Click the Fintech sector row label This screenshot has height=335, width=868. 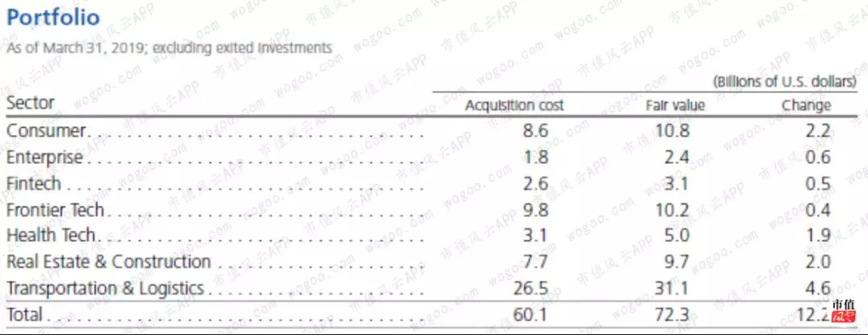point(34,184)
